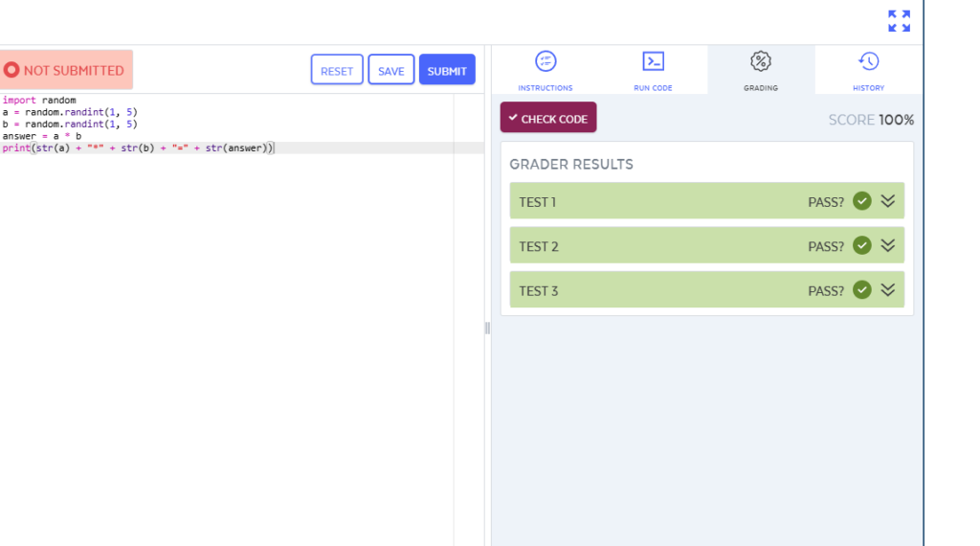This screenshot has height=546, width=980.
Task: Expand Test 2 result details
Action: 887,245
